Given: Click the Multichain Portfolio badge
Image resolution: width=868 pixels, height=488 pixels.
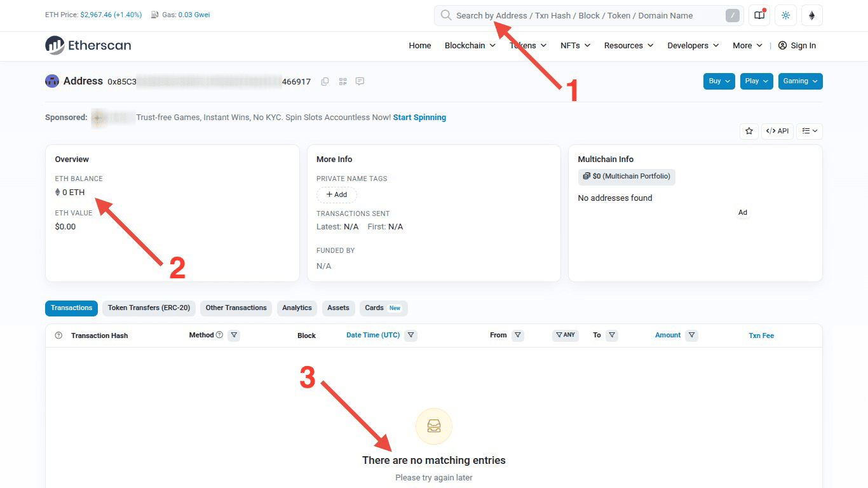Looking at the screenshot, I should click(x=627, y=176).
